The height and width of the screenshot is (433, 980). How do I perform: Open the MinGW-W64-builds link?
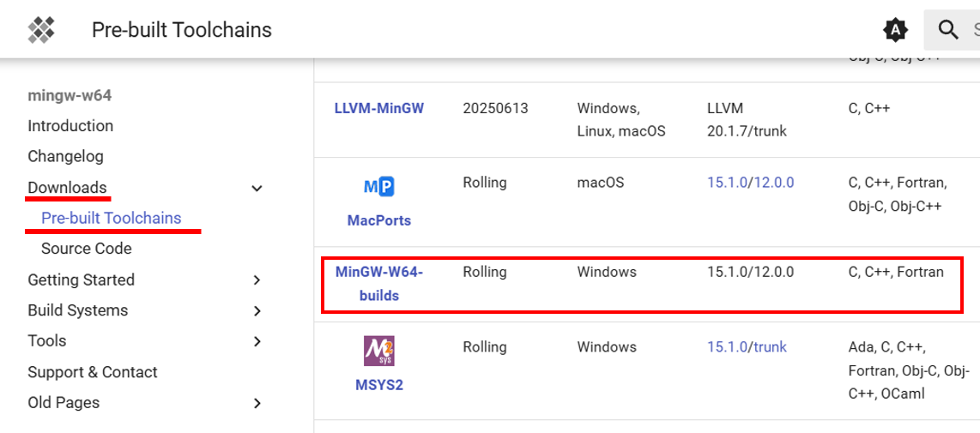(x=379, y=284)
